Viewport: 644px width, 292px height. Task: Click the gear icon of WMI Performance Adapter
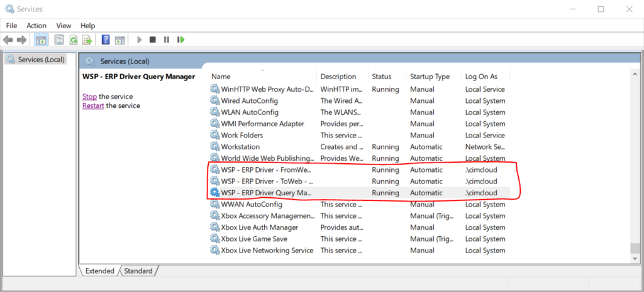pos(215,124)
